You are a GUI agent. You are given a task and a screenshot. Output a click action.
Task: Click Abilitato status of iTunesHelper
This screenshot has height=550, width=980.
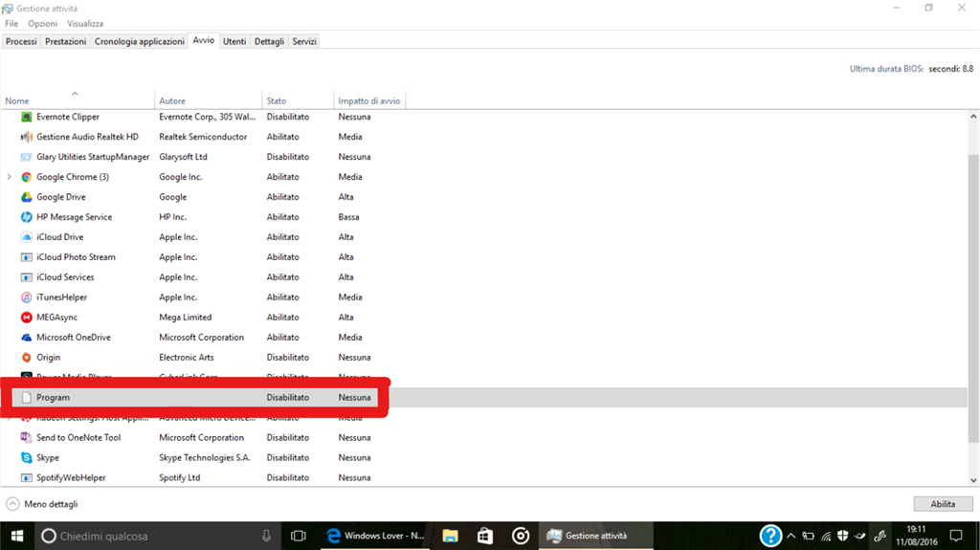[x=282, y=297]
